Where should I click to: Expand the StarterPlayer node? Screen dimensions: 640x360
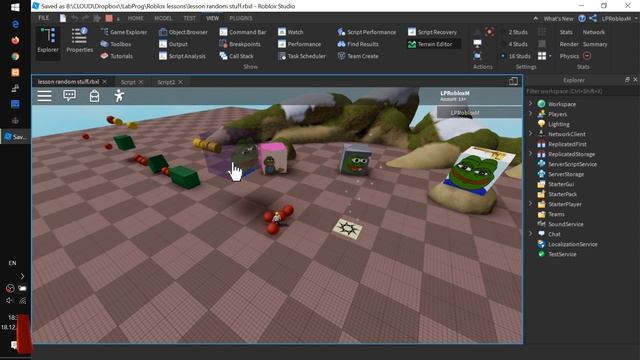click(x=531, y=204)
